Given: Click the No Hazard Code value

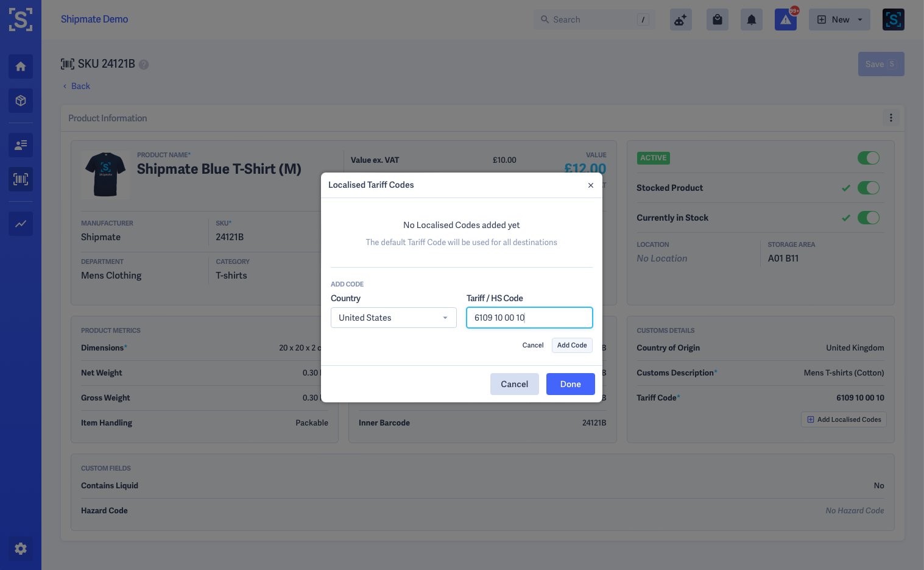Looking at the screenshot, I should click(855, 510).
